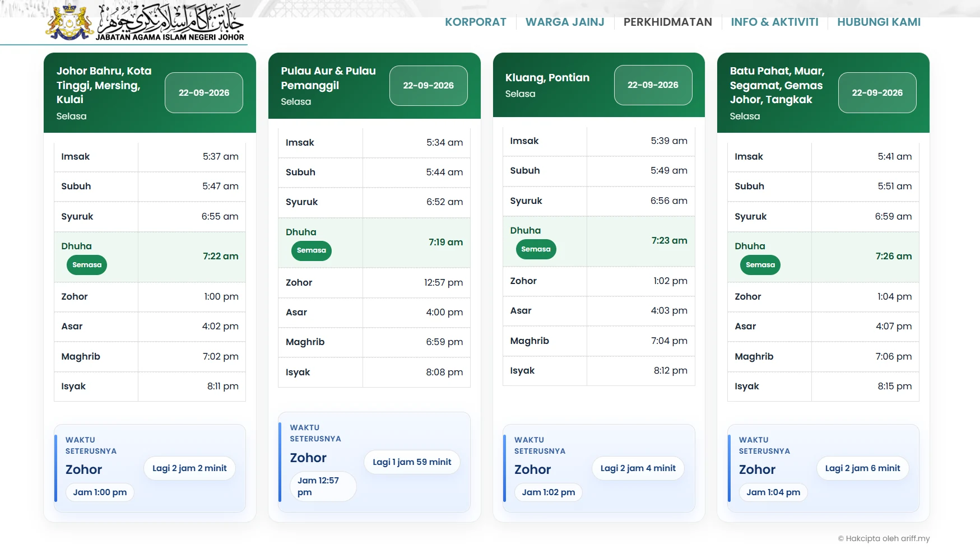Click the date badge on Batu Pahat card

877,92
